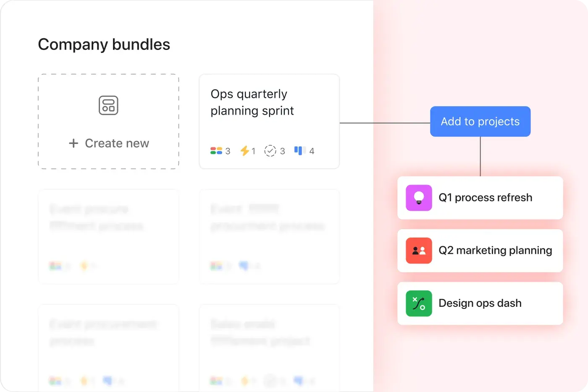Click the plus icon beside Create new
Screen dimensions: 588x392
pyautogui.click(x=73, y=143)
